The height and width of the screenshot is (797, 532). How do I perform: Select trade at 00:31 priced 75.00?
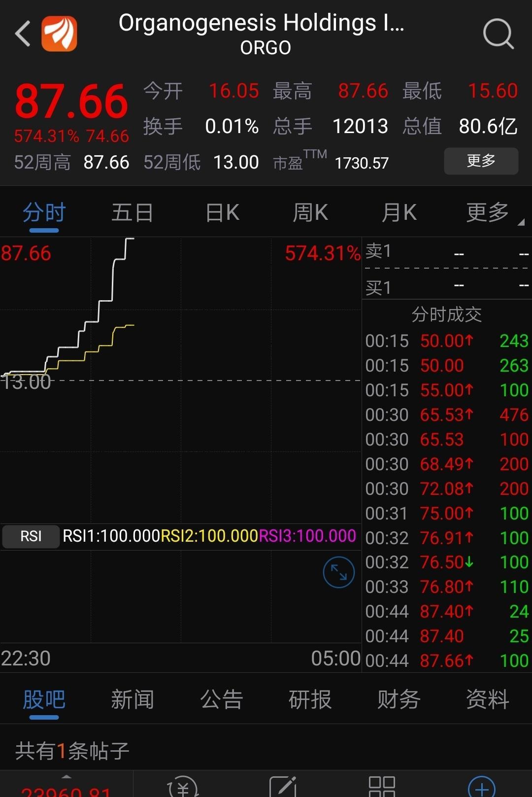[447, 514]
